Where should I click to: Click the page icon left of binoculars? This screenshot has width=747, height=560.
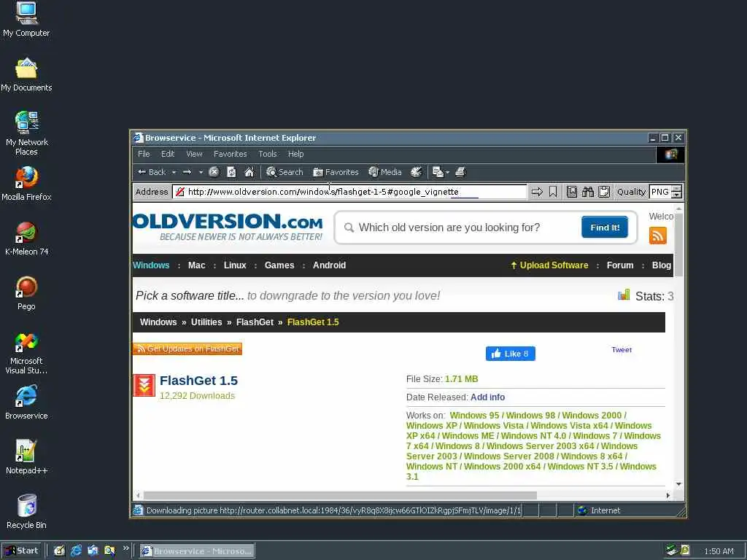pyautogui.click(x=572, y=192)
